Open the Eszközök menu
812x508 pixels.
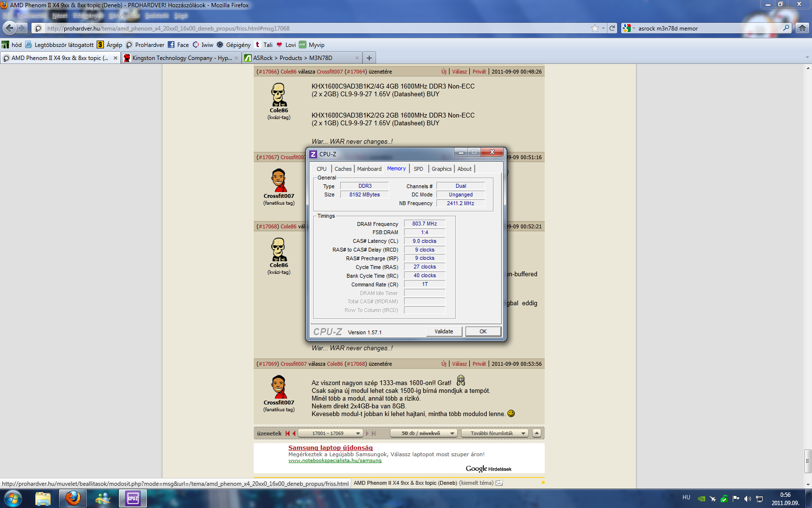(x=157, y=16)
